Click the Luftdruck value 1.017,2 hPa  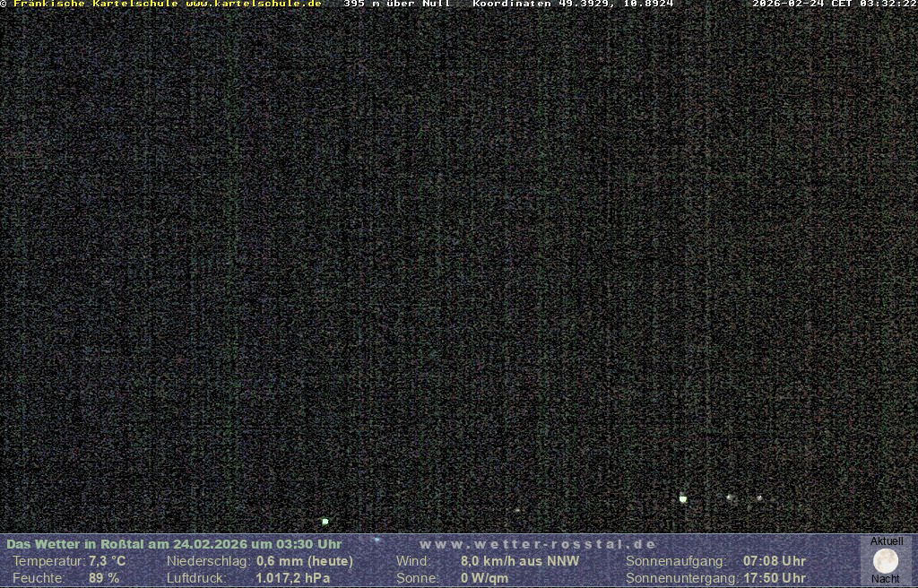(x=293, y=578)
